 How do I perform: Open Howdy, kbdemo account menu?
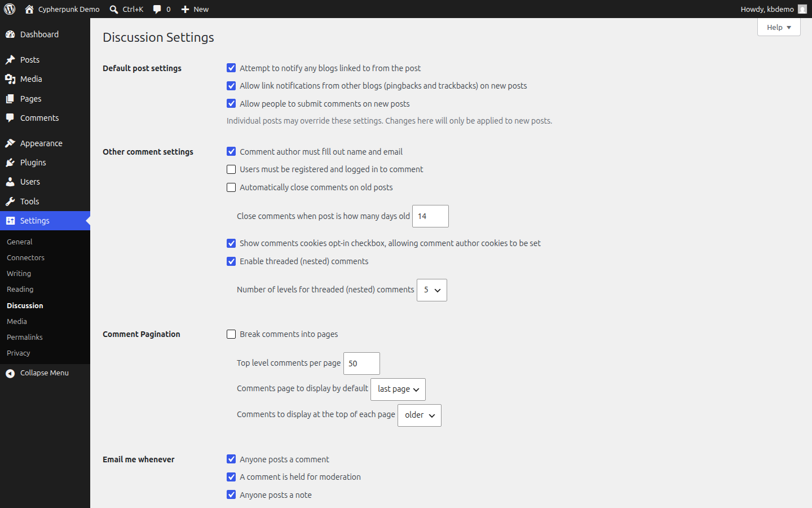773,9
